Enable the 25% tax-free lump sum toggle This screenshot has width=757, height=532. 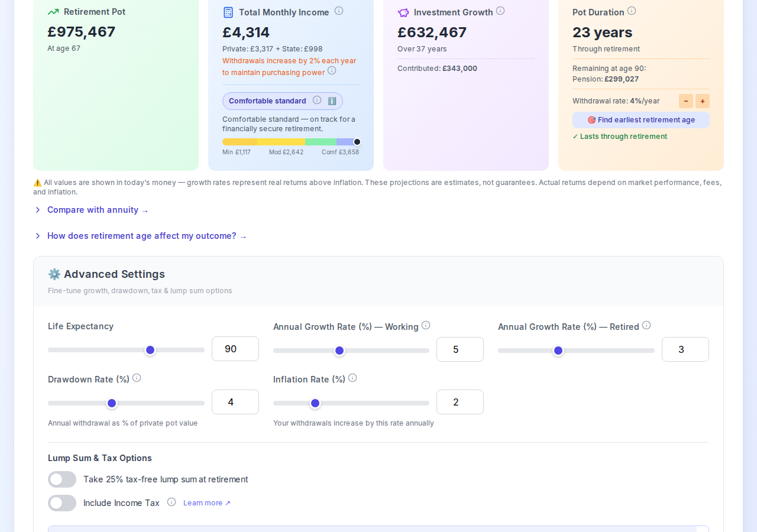[x=62, y=479]
